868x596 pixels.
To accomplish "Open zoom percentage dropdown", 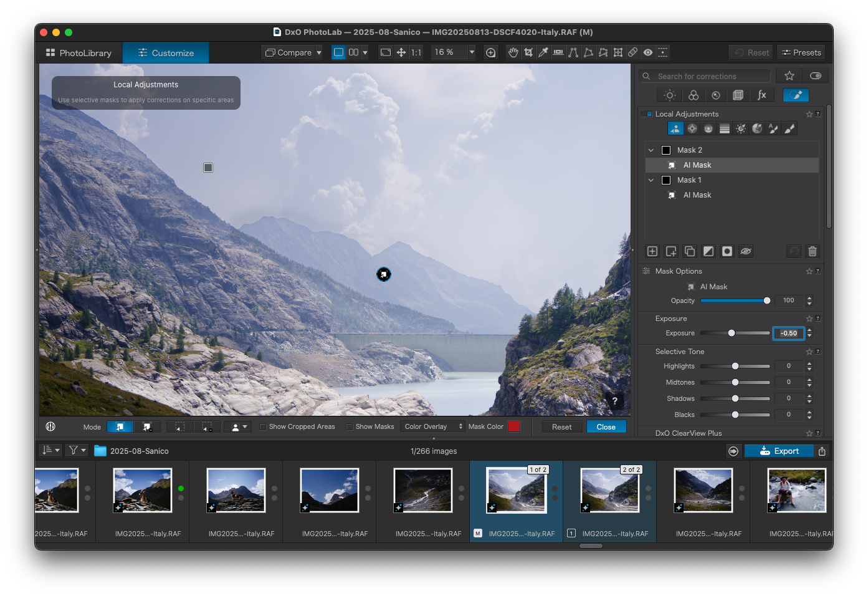I will (x=472, y=52).
